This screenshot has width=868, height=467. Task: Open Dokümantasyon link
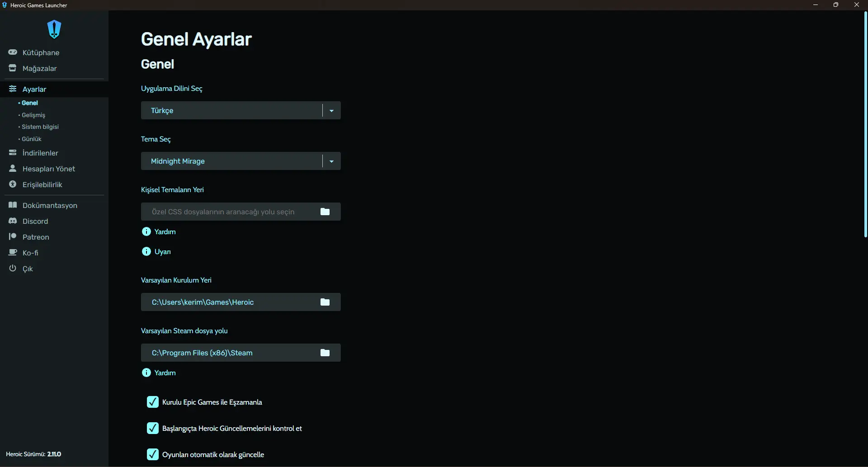point(54,205)
